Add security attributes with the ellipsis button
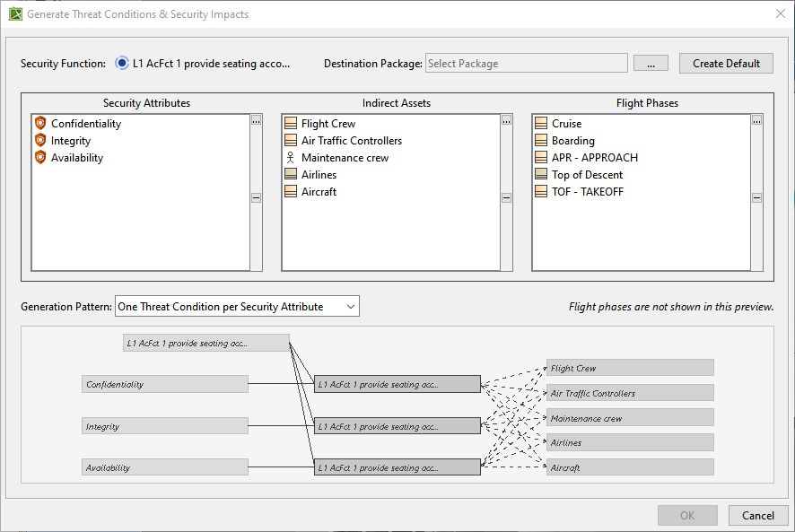 pyautogui.click(x=256, y=120)
